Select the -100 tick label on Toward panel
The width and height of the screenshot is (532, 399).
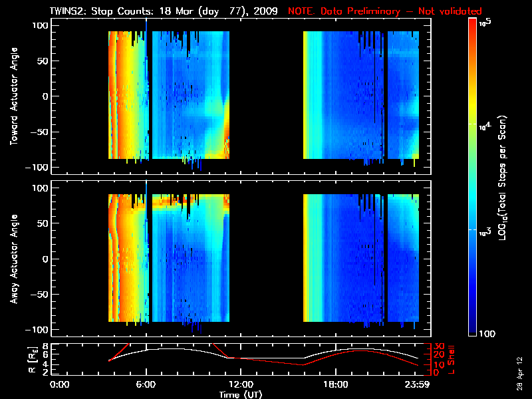37,168
